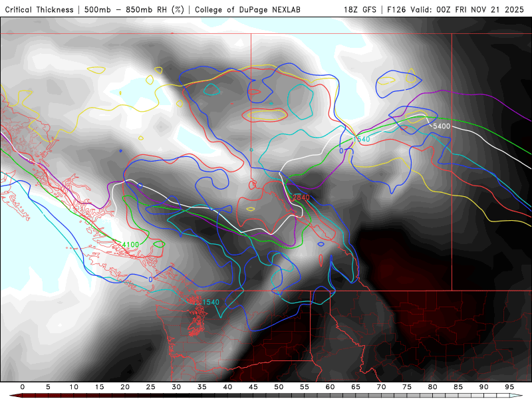
Task: Click the cyan "1540" label above Washington state
Action: click(x=211, y=302)
